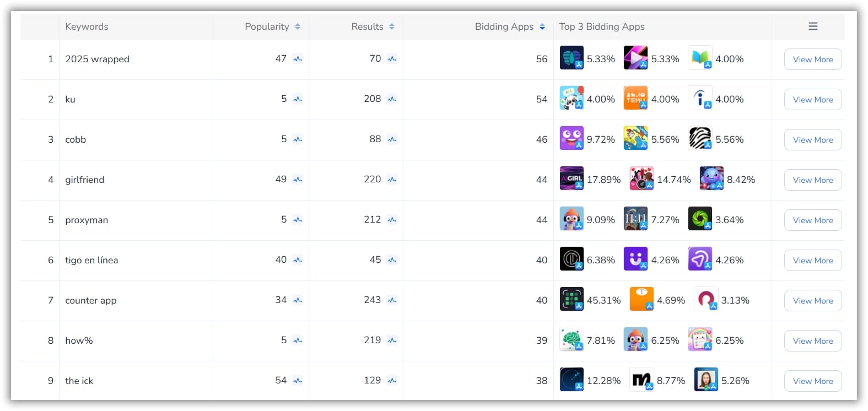Viewport: 868px width, 411px height.
Task: Open results trend chart for girlfriend keyword
Action: [392, 180]
